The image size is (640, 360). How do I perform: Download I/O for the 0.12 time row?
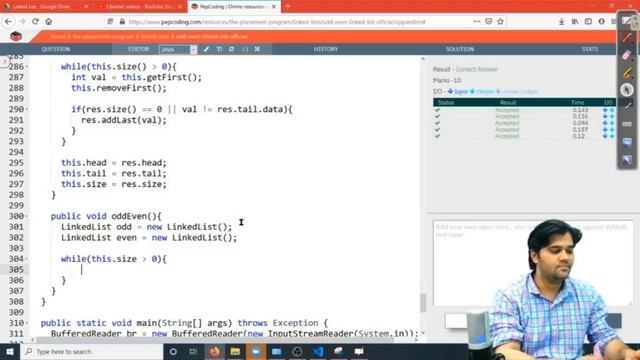(608, 136)
